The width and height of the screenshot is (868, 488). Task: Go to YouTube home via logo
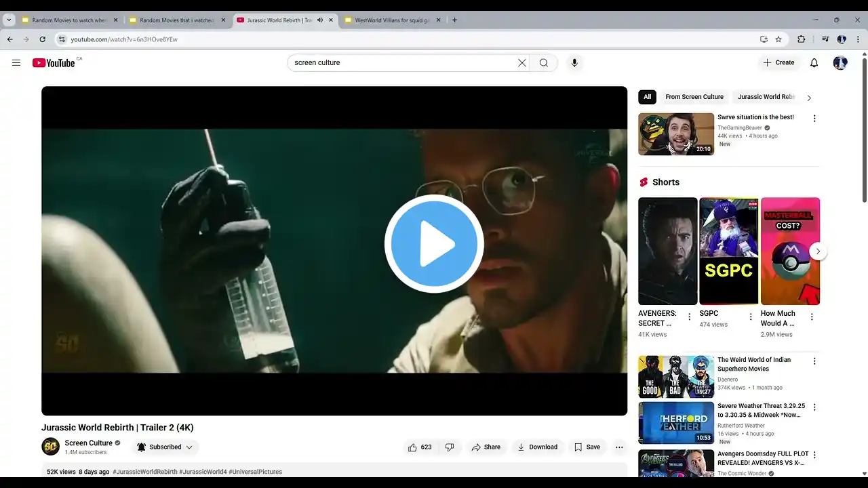coord(54,63)
